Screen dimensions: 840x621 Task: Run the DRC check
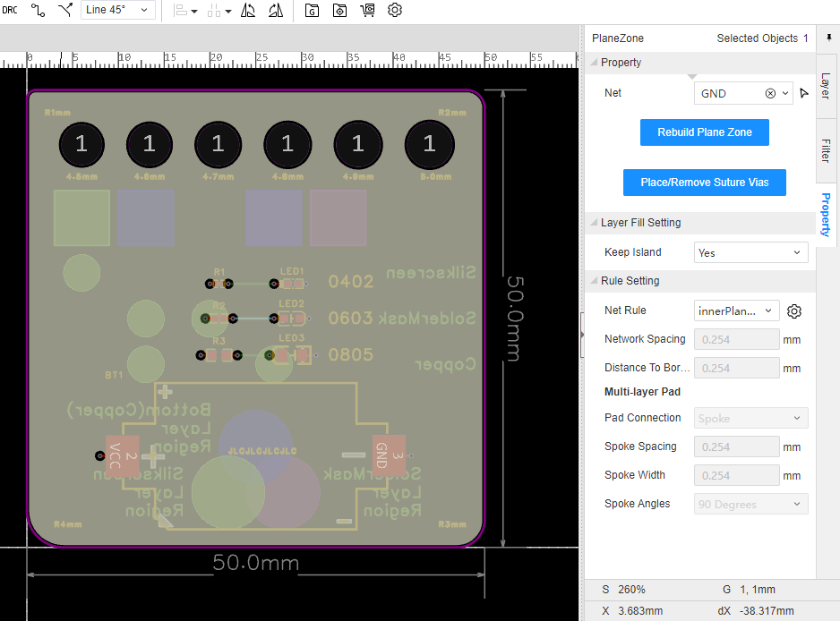click(x=10, y=11)
